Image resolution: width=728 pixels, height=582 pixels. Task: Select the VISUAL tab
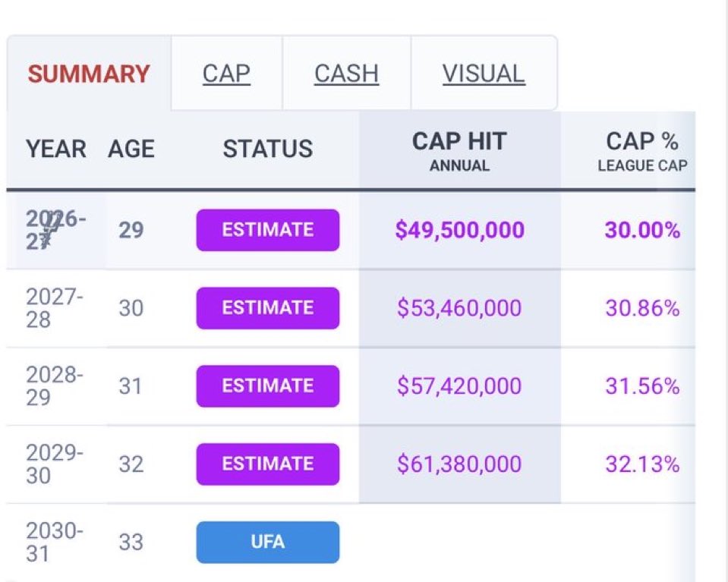(x=484, y=74)
